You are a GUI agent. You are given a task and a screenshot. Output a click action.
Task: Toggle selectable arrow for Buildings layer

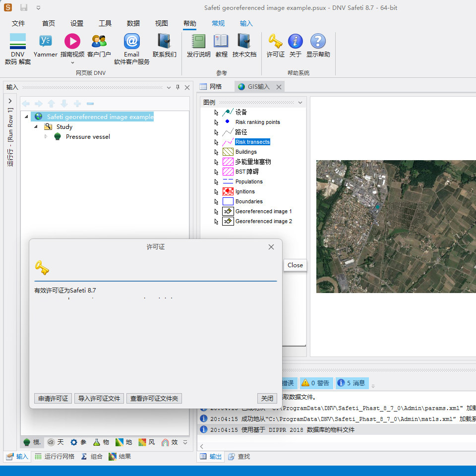216,152
